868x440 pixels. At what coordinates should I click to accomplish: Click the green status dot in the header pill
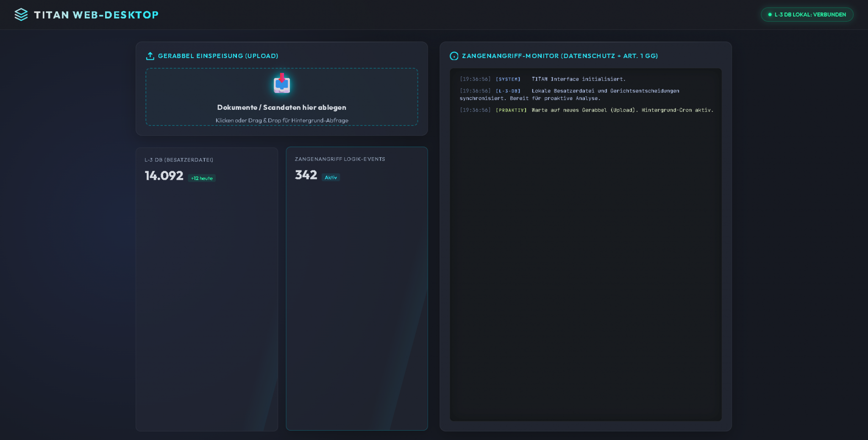click(770, 14)
